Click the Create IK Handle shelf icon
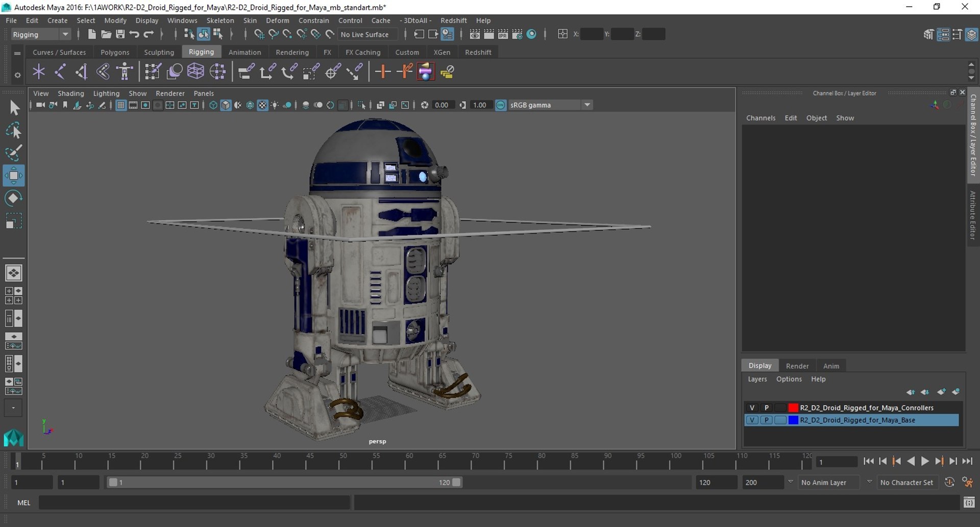 tap(82, 71)
